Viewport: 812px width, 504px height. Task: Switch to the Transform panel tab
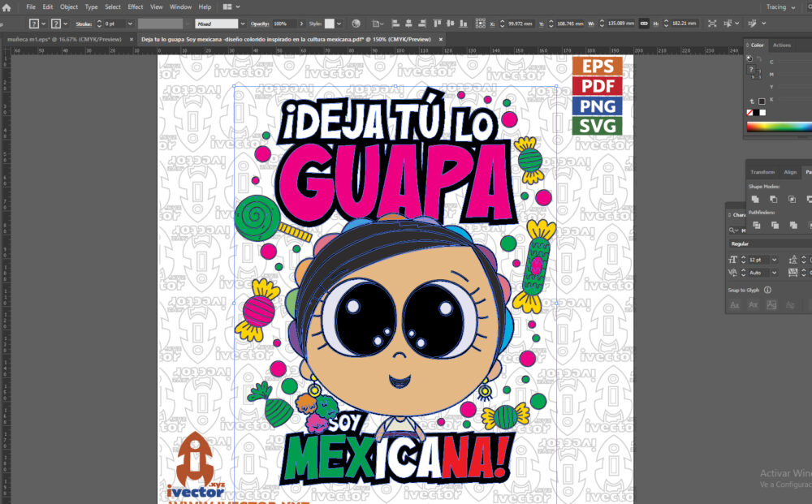coord(762,172)
